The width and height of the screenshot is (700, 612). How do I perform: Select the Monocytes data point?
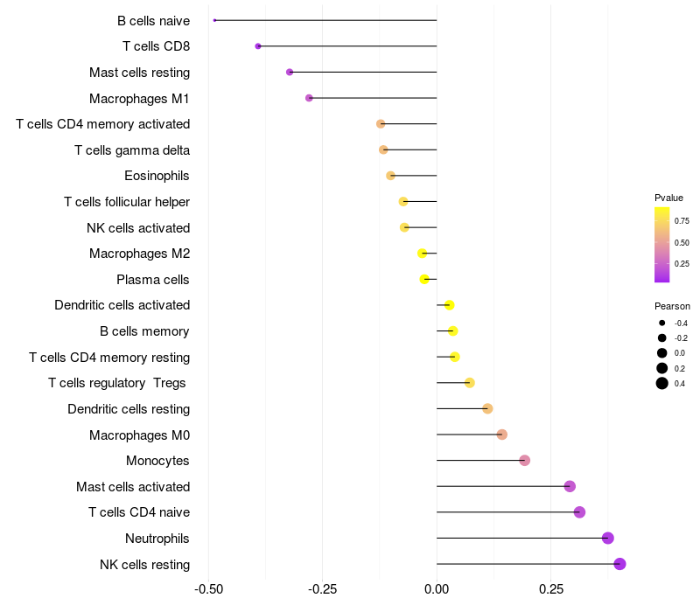pos(524,461)
